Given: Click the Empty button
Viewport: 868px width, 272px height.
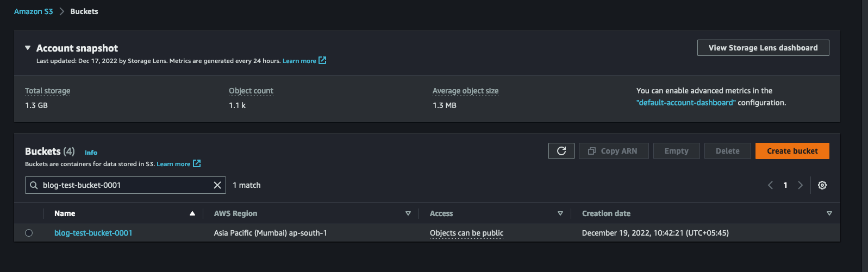Looking at the screenshot, I should pyautogui.click(x=677, y=151).
